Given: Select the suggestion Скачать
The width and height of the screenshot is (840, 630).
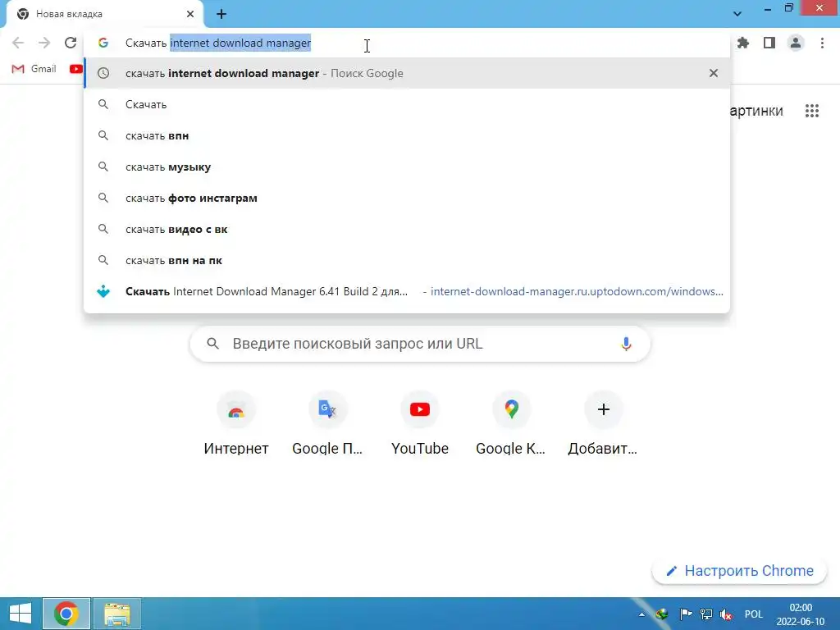Looking at the screenshot, I should (x=407, y=104).
